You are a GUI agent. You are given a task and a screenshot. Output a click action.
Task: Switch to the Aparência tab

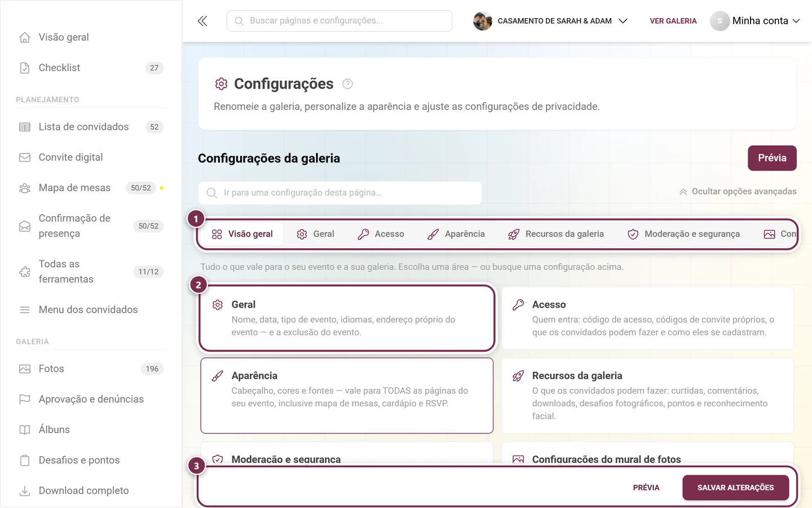(456, 234)
